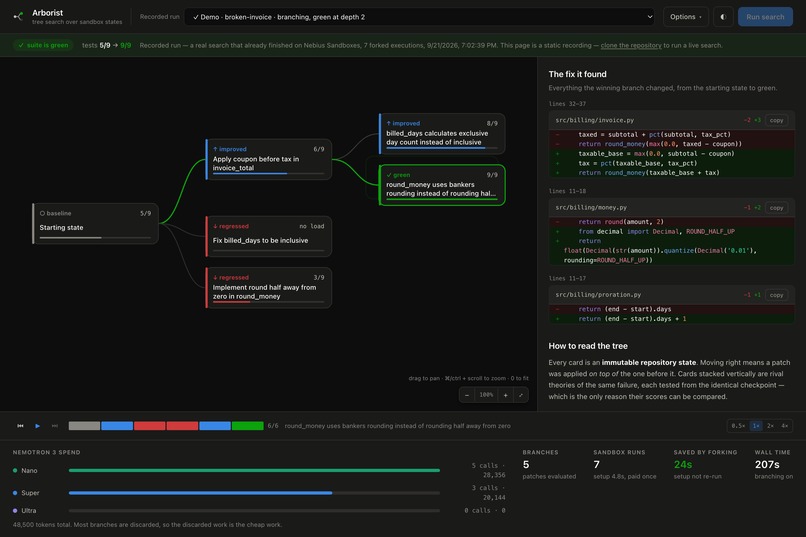
Task: Jump to the gray baseline timeline segment
Action: point(84,426)
